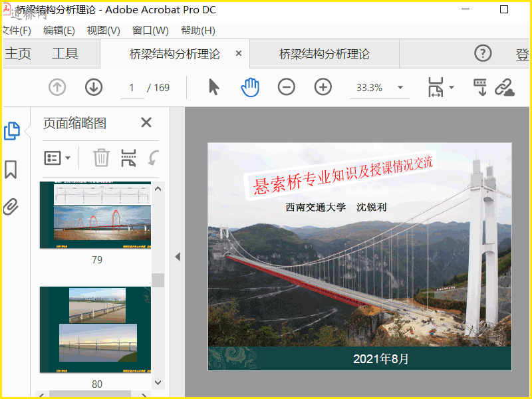This screenshot has height=399, width=532.
Task: Collapse the navigation pane with left arrow
Action: pyautogui.click(x=178, y=257)
